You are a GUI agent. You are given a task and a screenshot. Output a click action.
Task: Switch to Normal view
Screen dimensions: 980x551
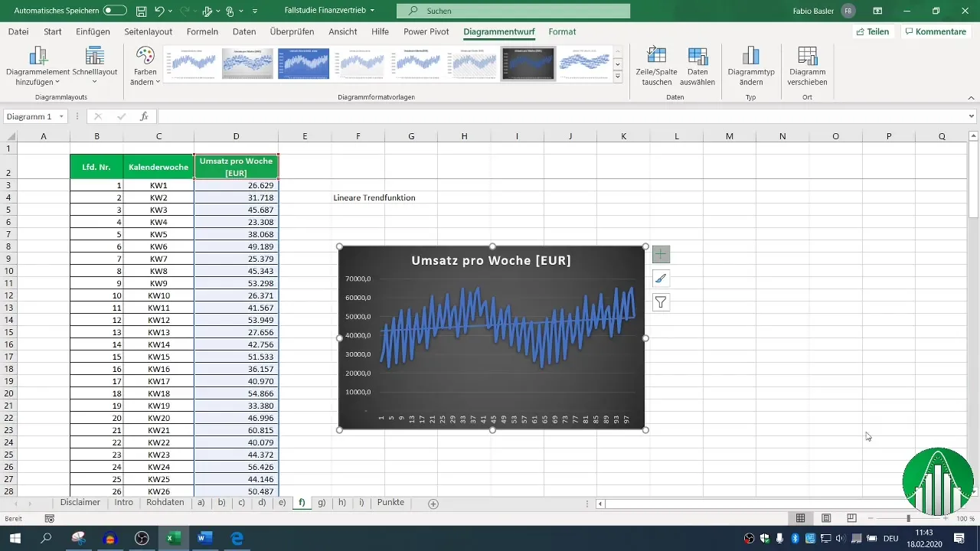(x=800, y=518)
